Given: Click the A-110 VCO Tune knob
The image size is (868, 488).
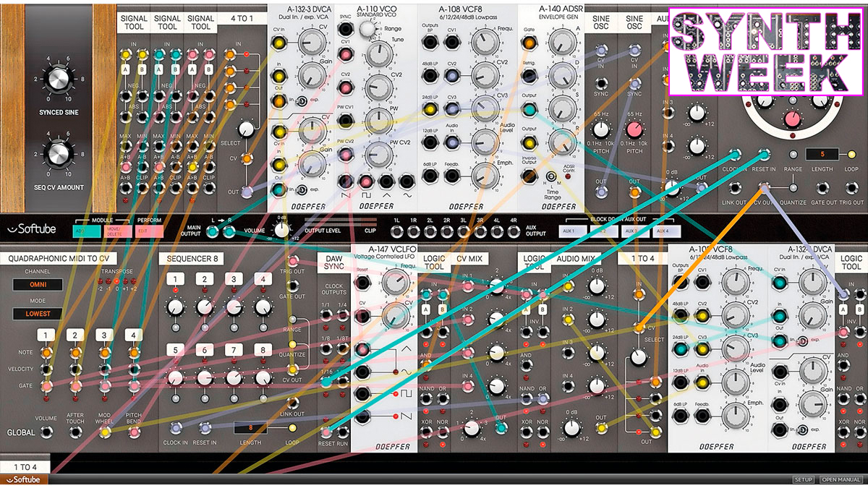Looking at the screenshot, I should tap(378, 55).
